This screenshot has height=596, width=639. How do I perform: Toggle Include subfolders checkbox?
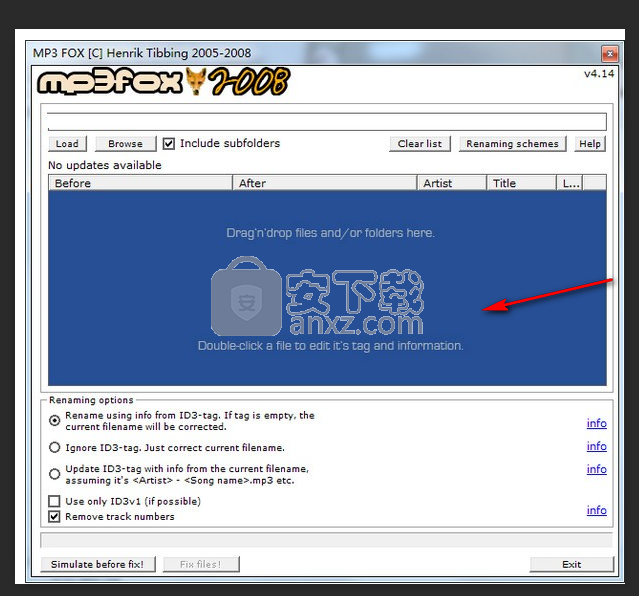pyautogui.click(x=169, y=143)
